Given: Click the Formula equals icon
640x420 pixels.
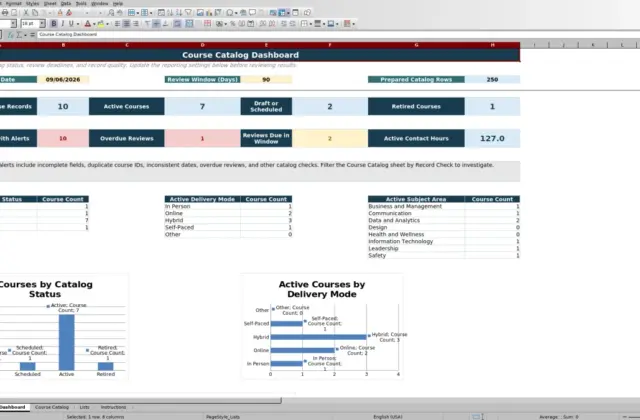Looking at the screenshot, I should (x=32, y=35).
